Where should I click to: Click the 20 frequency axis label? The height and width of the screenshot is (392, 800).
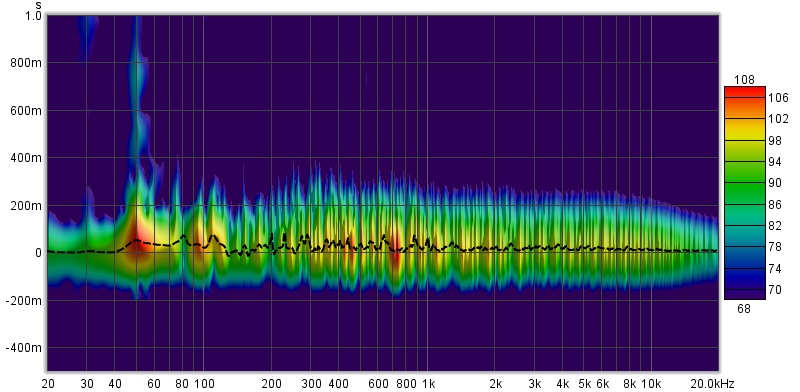coord(48,384)
